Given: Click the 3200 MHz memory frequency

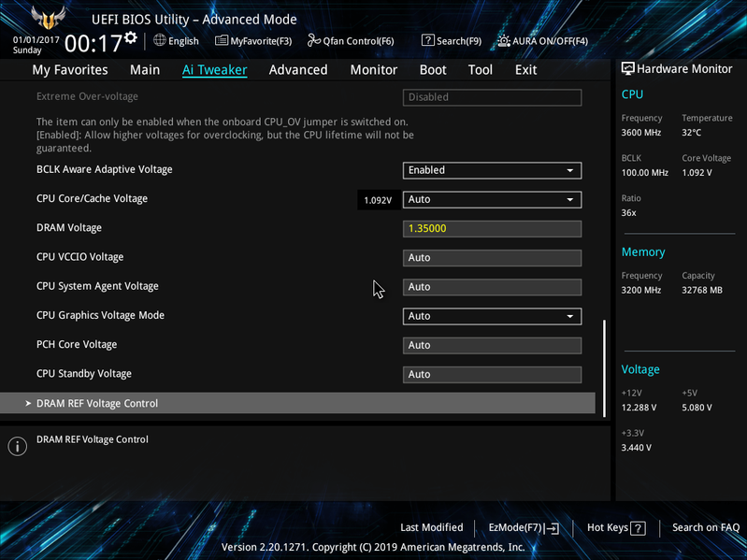Looking at the screenshot, I should tap(640, 290).
